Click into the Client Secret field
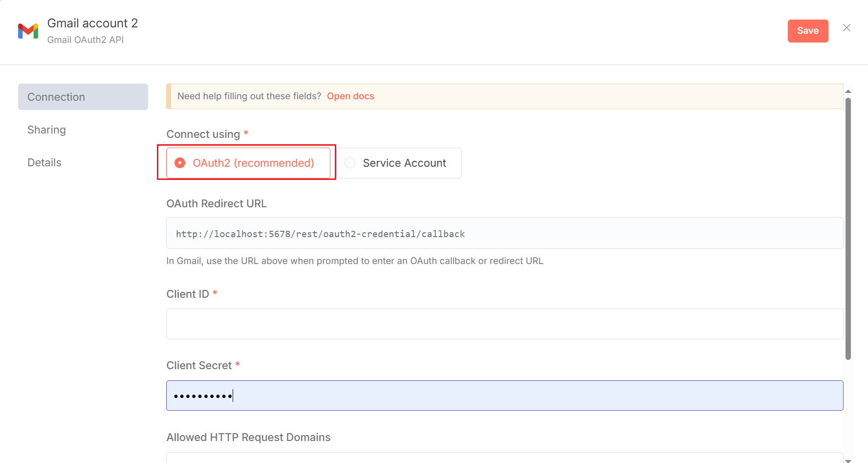 [x=504, y=396]
